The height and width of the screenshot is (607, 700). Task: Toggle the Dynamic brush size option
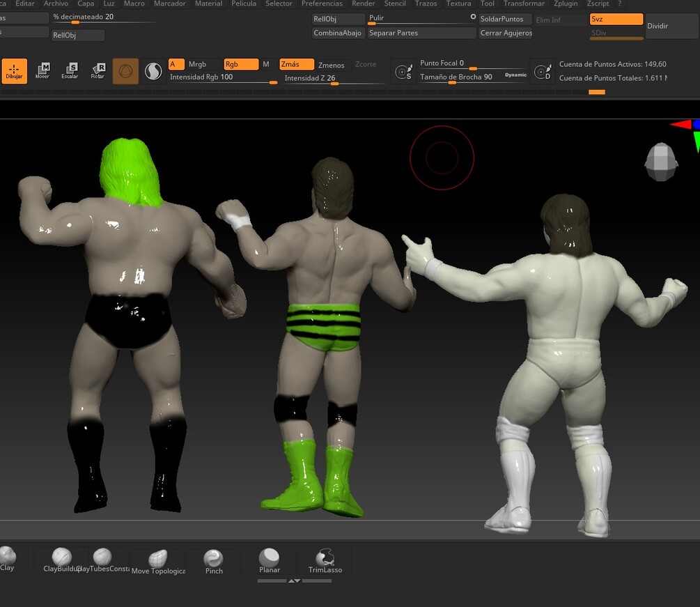(515, 75)
